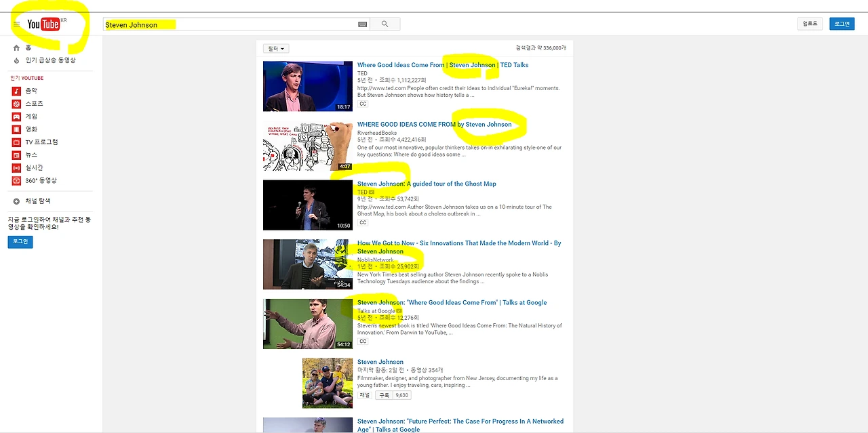Open the Steven Johnson channel family photo

click(328, 383)
